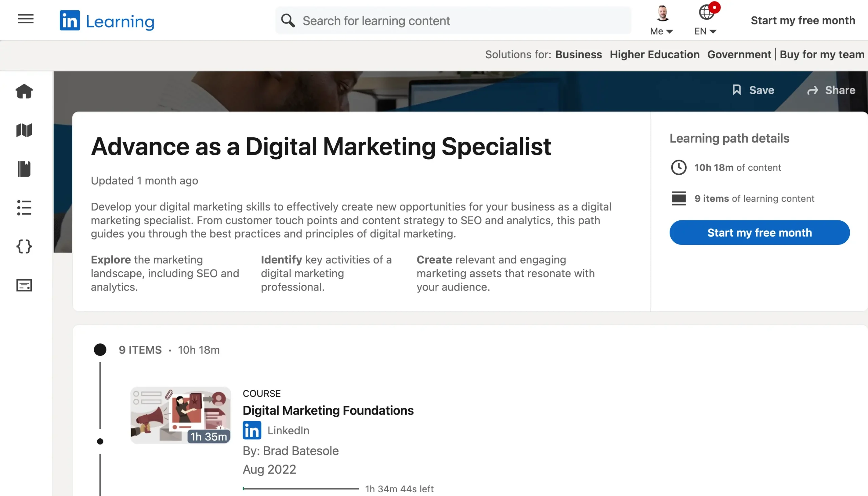Click the magnifying glass search icon

click(x=288, y=21)
